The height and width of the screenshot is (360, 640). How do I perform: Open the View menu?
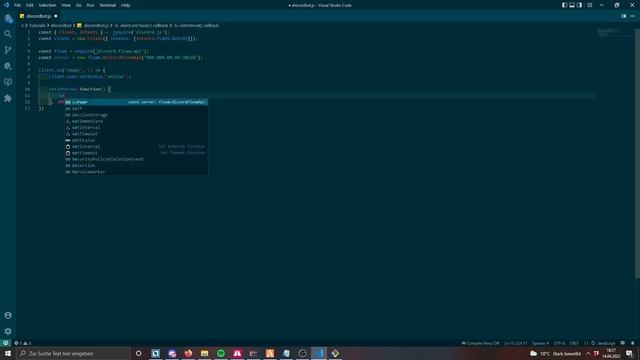[x=66, y=5]
